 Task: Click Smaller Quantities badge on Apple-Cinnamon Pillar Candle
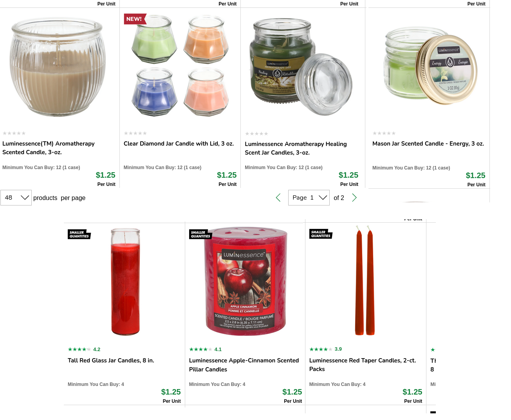(x=200, y=234)
